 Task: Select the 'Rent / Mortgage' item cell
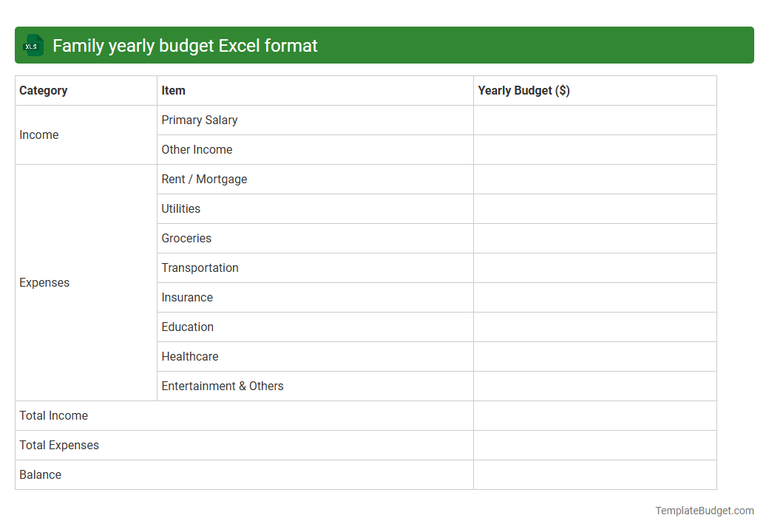pos(205,179)
